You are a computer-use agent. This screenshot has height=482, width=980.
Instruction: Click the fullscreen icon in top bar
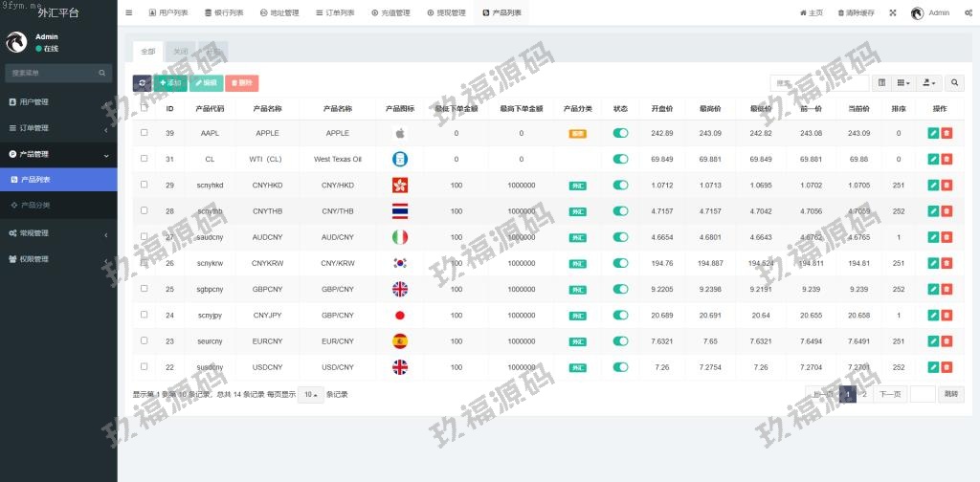click(893, 12)
